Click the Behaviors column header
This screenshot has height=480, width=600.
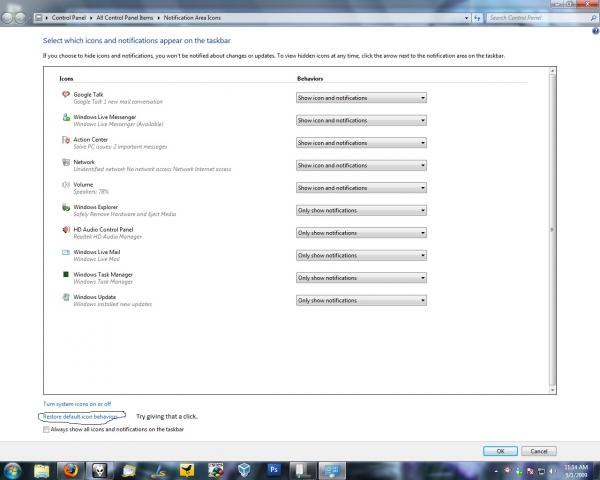click(310, 78)
